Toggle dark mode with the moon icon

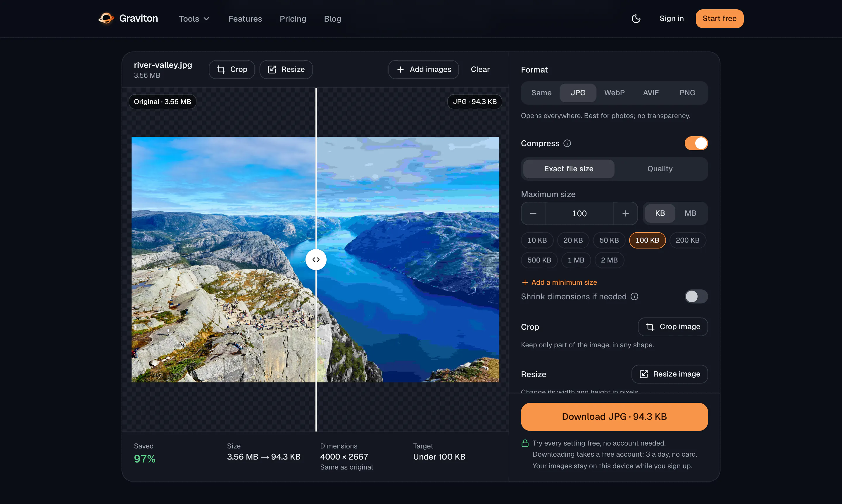tap(636, 19)
